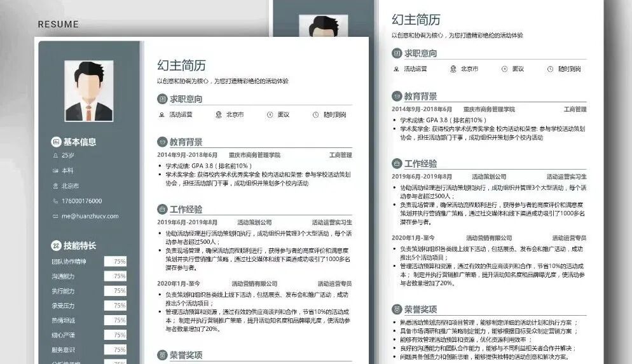
Task: Click 活动运营专员 on back resume
Action: (569, 238)
